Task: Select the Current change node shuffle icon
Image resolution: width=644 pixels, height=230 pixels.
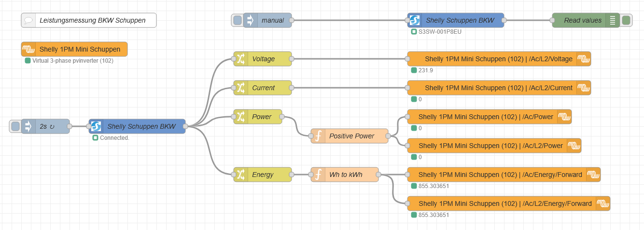Action: 240,88
